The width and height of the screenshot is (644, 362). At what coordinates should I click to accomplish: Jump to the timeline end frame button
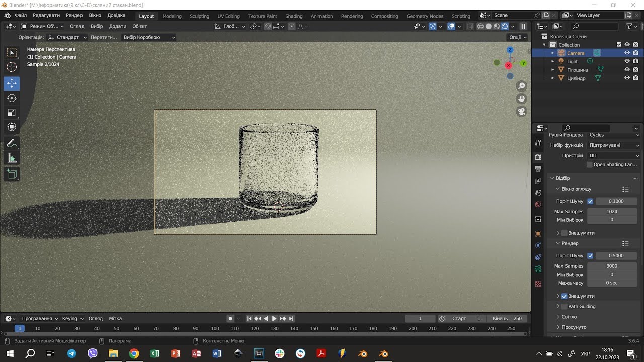291,318
